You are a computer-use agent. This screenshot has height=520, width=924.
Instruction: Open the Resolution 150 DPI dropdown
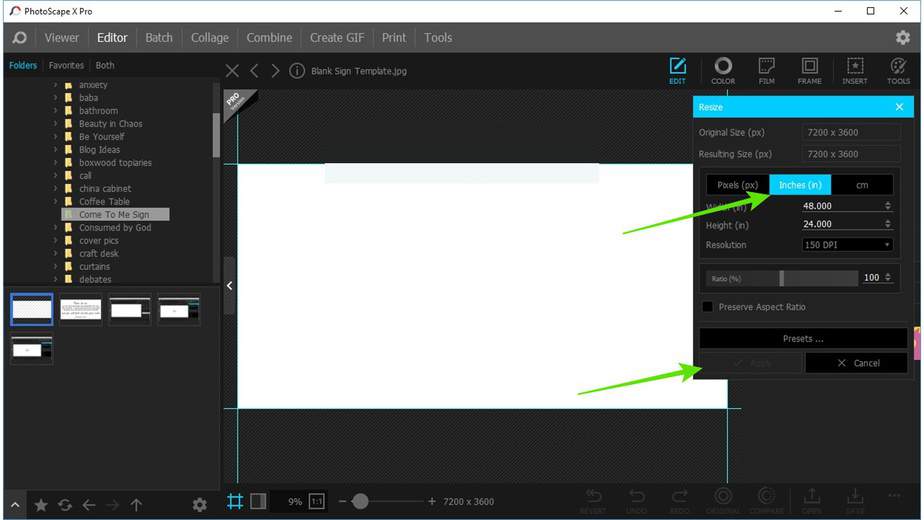847,245
